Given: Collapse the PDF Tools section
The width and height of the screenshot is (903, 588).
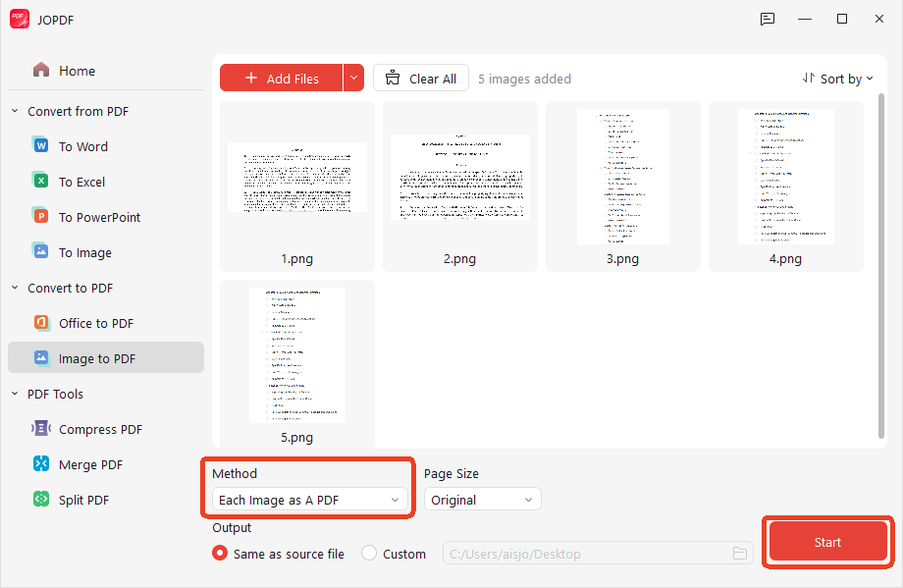Looking at the screenshot, I should click(15, 394).
